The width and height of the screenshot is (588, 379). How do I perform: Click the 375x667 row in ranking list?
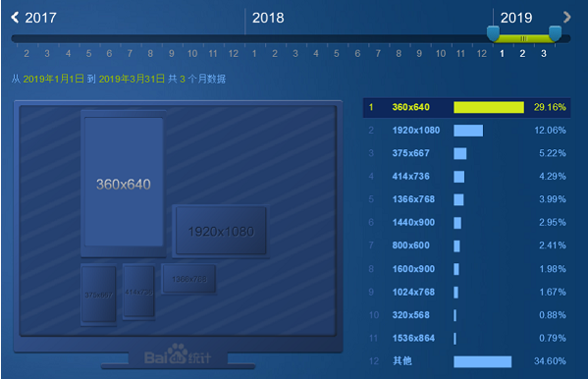pyautogui.click(x=467, y=153)
